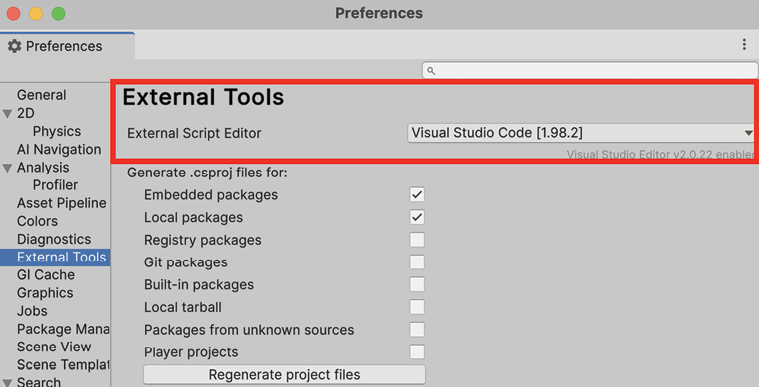Zoom the window with green button
This screenshot has height=387, width=759.
point(59,14)
